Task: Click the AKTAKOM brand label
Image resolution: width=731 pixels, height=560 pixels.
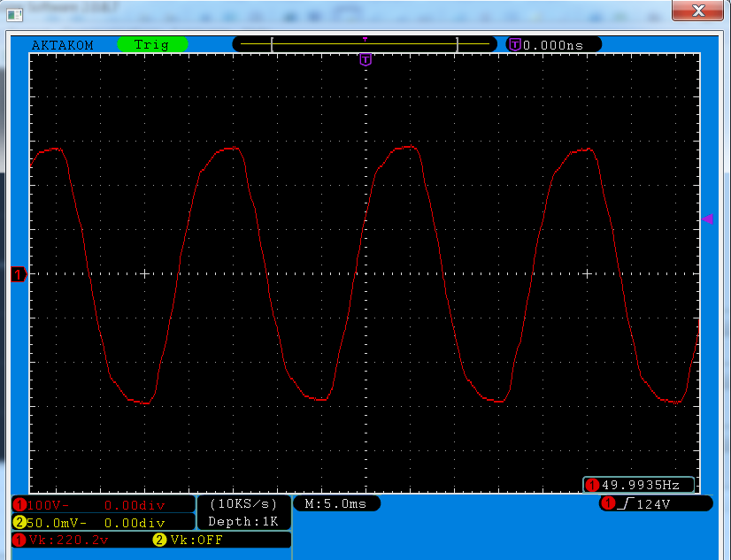Action: [x=63, y=45]
